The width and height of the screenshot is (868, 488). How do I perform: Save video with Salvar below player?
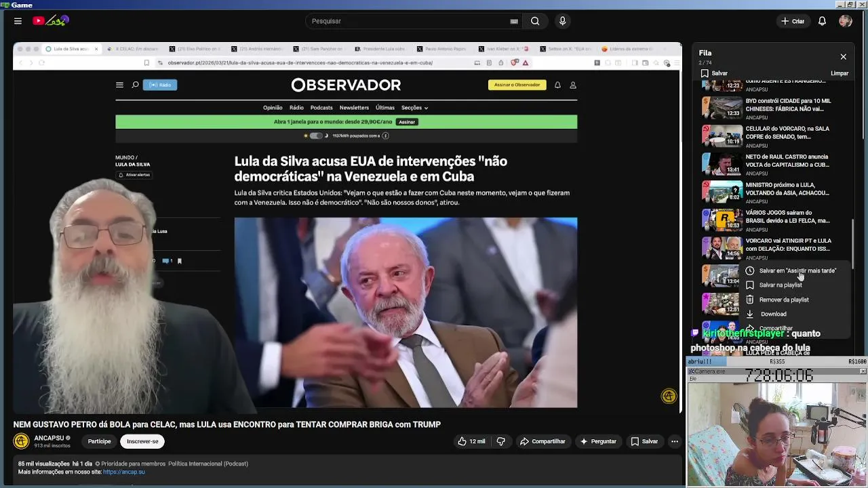(644, 441)
